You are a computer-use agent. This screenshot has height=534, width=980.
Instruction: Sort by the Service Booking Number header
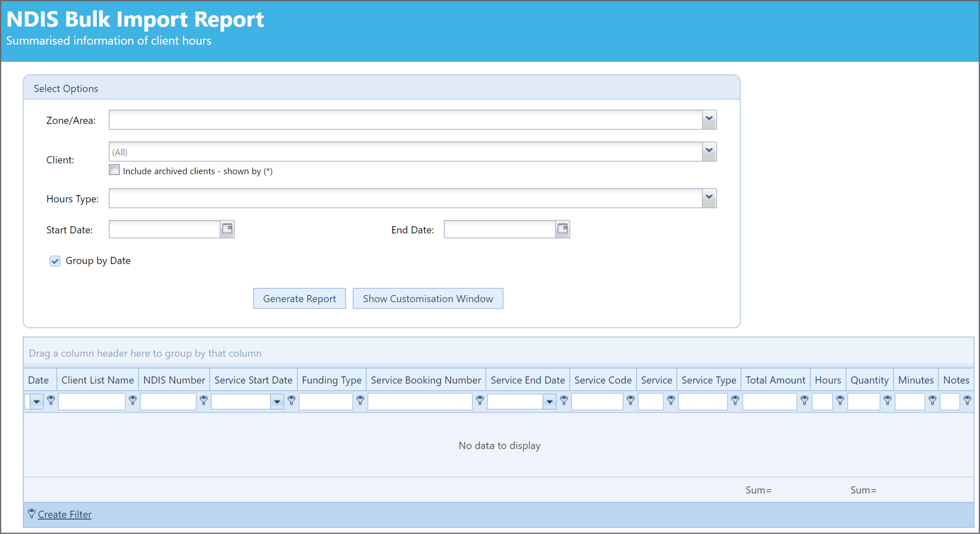tap(426, 380)
